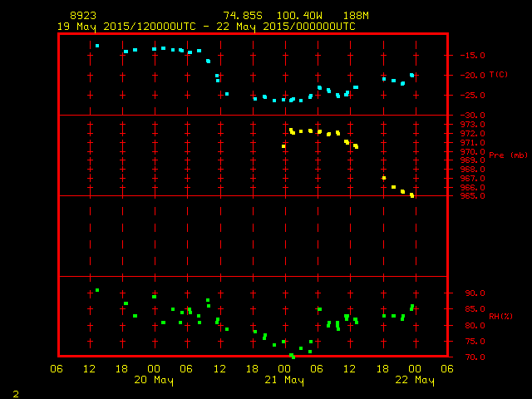
Task: Click temperature tick -15.0
Action: click(x=473, y=56)
